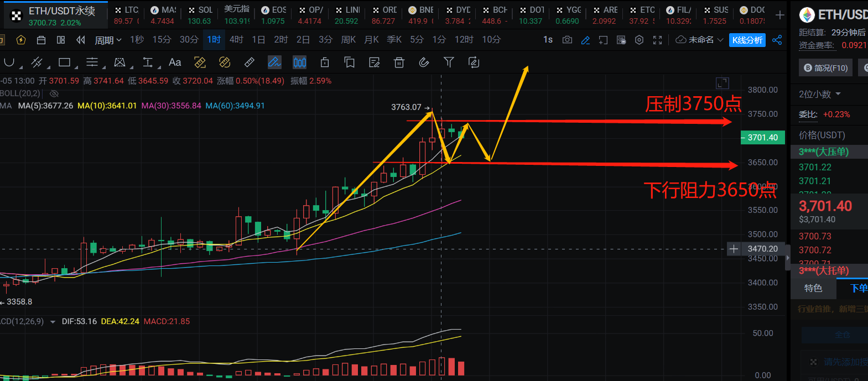Image resolution: width=868 pixels, height=381 pixels.
Task: Select the rectangle shape drawing tool
Action: [x=65, y=62]
